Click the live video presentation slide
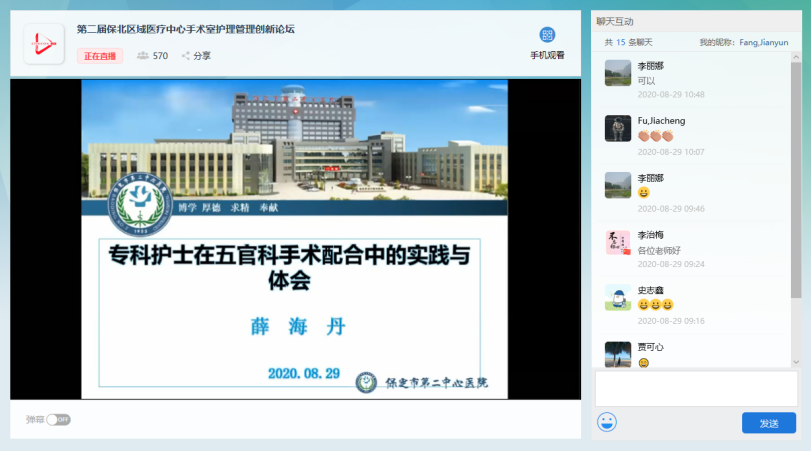The height and width of the screenshot is (451, 811). tap(295, 240)
